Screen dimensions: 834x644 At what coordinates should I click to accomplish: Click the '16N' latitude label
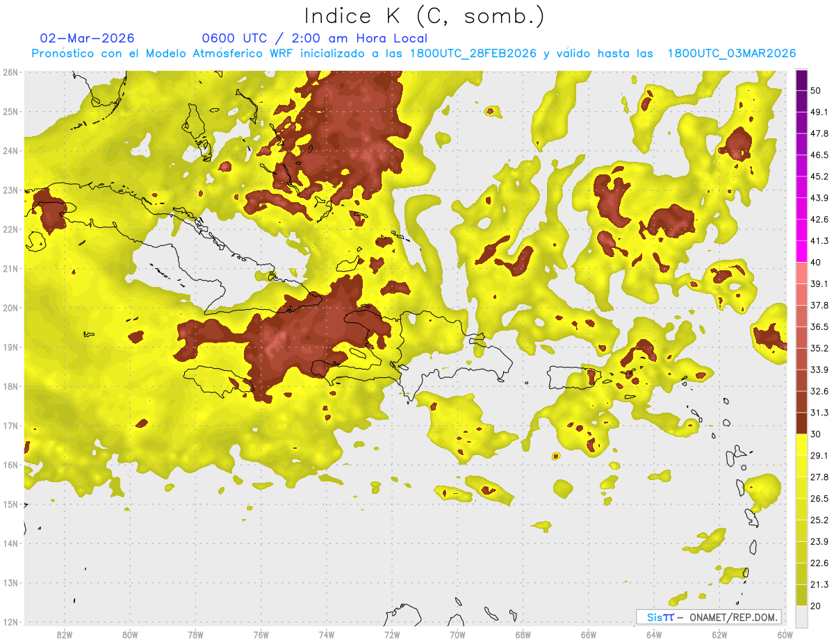point(10,465)
